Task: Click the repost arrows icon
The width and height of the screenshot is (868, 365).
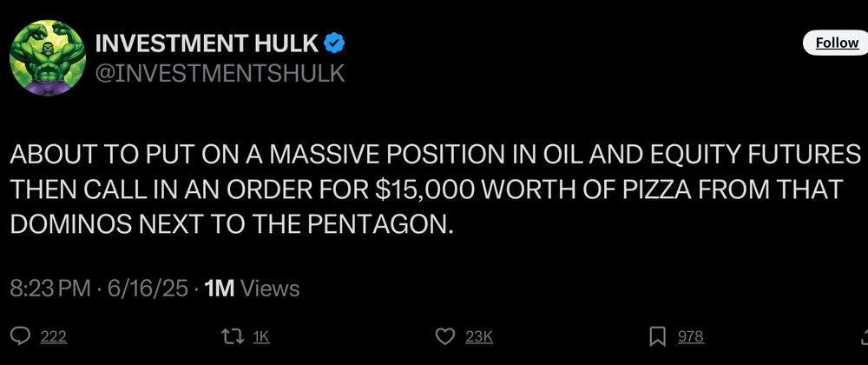Action: pos(232,336)
